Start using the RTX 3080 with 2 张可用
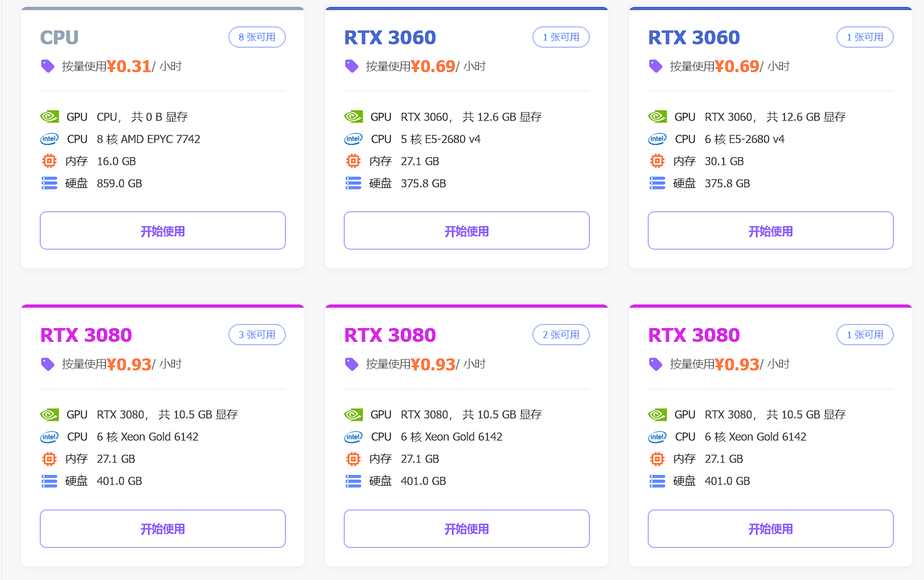This screenshot has height=580, width=924. 466,528
